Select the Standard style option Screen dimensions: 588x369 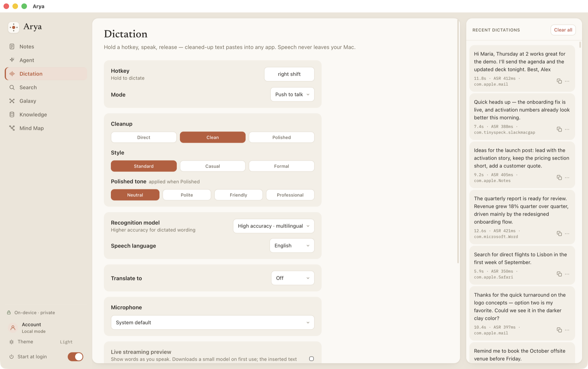(x=144, y=166)
